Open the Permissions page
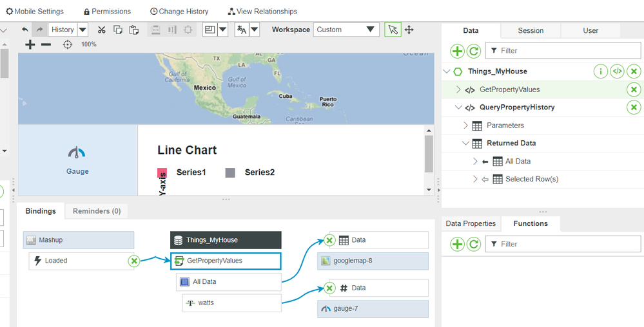Viewport: 644px width, 327px height. click(x=107, y=12)
